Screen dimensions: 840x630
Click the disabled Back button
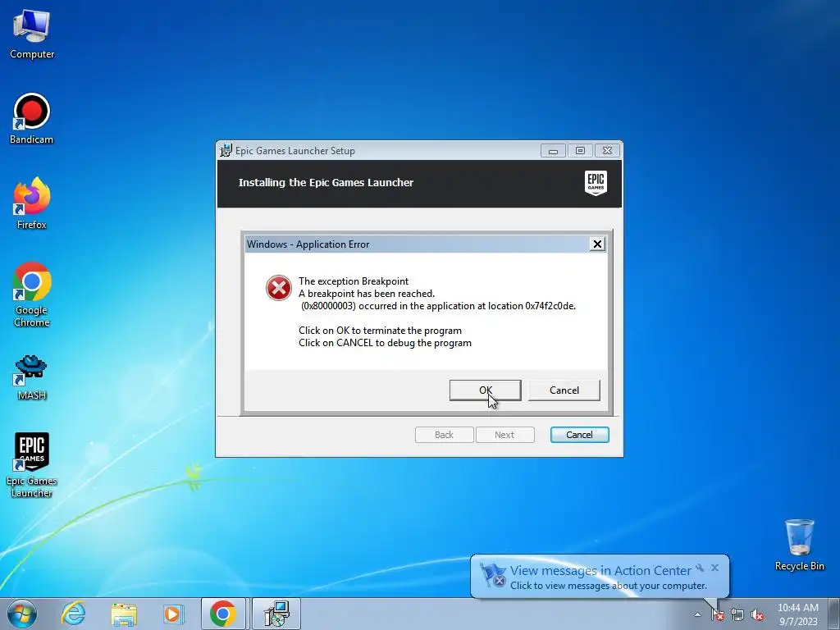[x=444, y=435]
